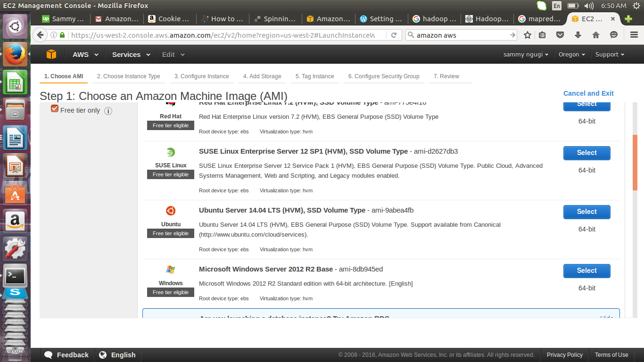Reload the current page

click(394, 35)
